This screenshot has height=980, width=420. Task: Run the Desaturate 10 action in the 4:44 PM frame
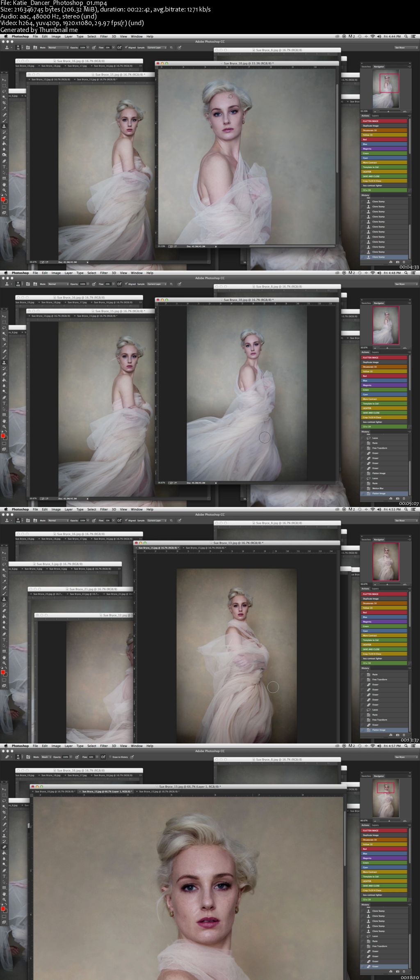384,130
